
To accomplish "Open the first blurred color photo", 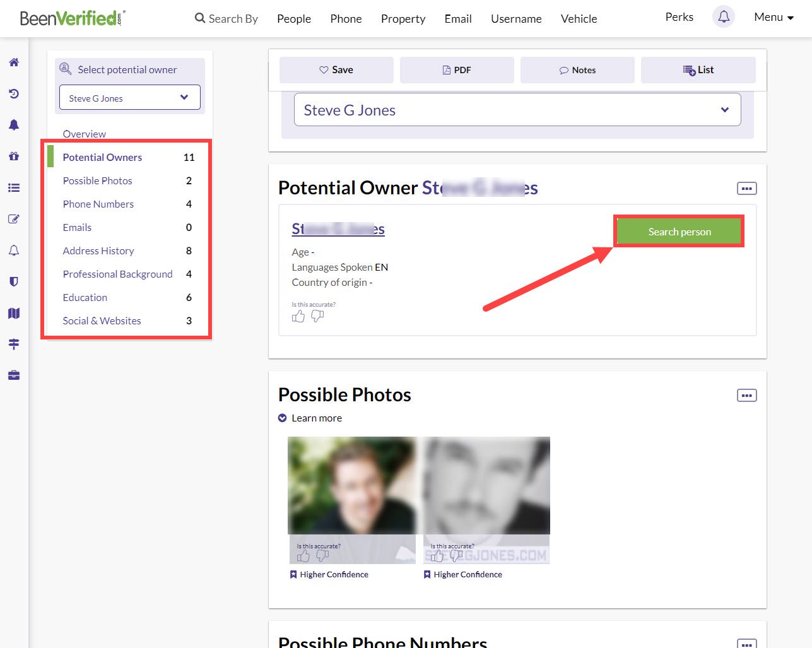I will [x=352, y=486].
